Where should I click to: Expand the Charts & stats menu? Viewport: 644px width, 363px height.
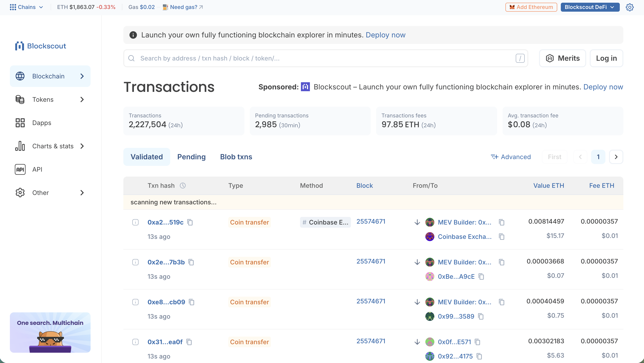50,146
